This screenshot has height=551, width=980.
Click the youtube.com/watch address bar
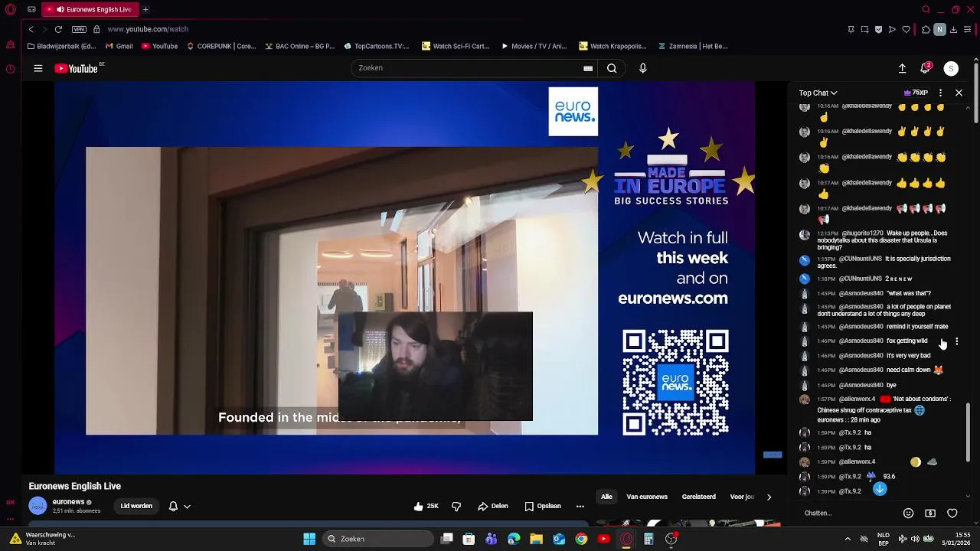click(148, 29)
